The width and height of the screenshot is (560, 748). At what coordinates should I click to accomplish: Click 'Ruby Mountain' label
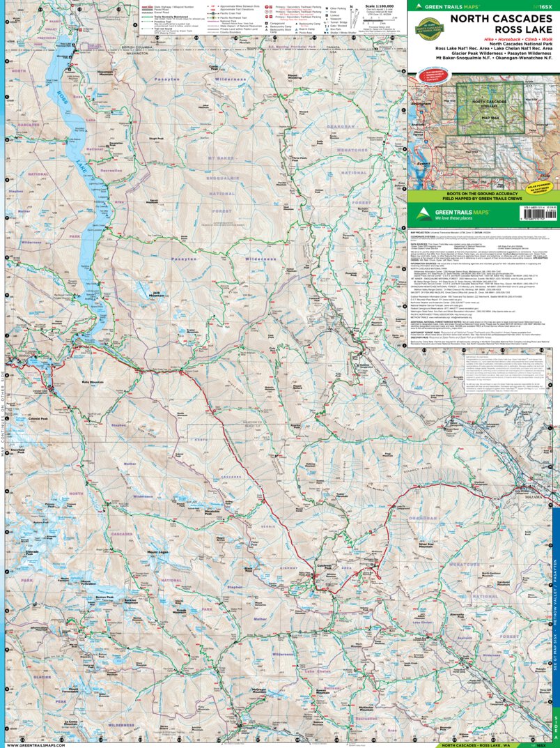pyautogui.click(x=93, y=381)
